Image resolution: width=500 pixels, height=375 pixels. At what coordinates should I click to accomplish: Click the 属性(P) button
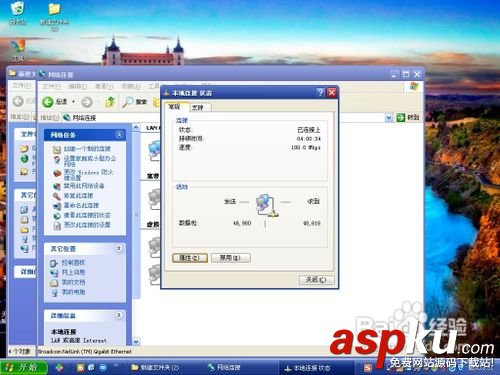[190, 258]
